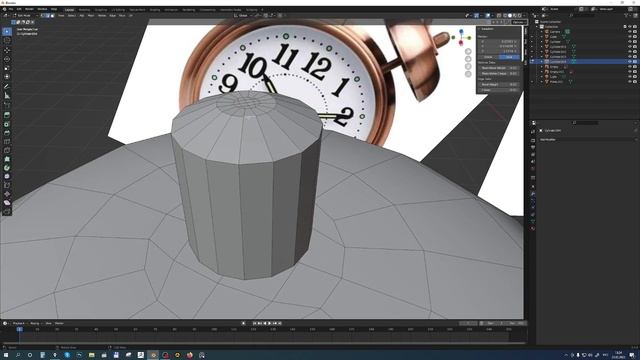Switch perspective/orthographic gizmo button
This screenshot has height=360, width=640.
(468, 74)
